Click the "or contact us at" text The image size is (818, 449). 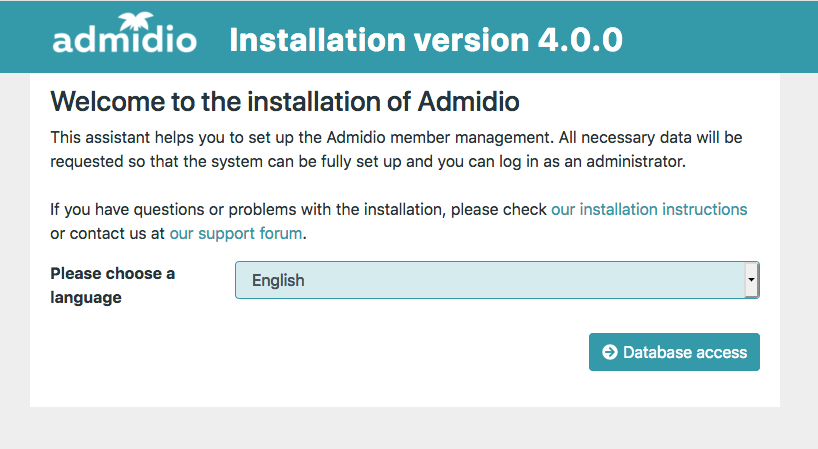point(108,234)
